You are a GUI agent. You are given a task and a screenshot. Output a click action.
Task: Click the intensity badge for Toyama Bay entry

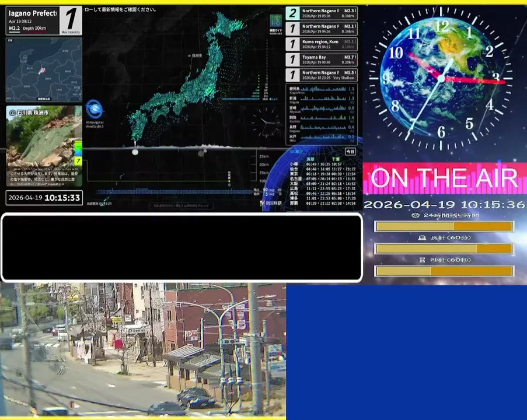pyautogui.click(x=293, y=60)
